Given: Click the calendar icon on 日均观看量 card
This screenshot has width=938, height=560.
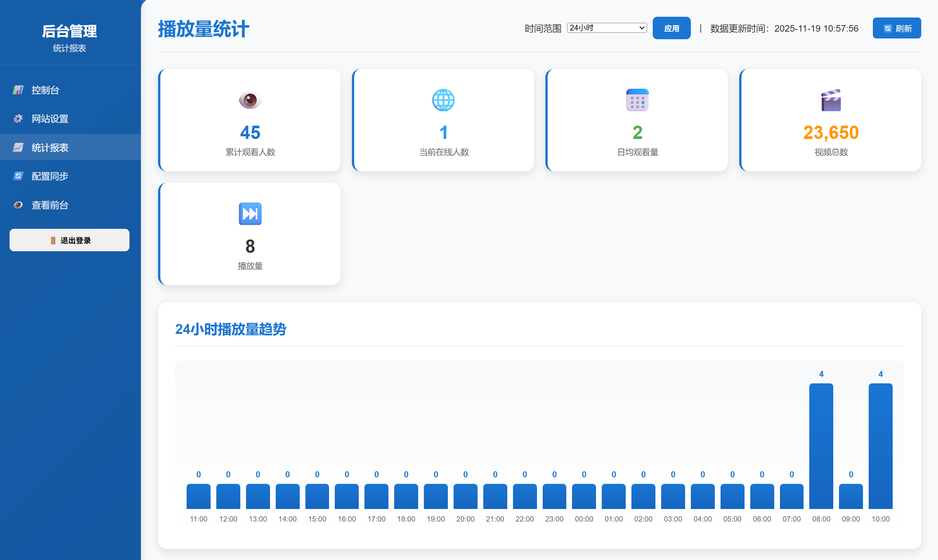Looking at the screenshot, I should click(x=636, y=100).
